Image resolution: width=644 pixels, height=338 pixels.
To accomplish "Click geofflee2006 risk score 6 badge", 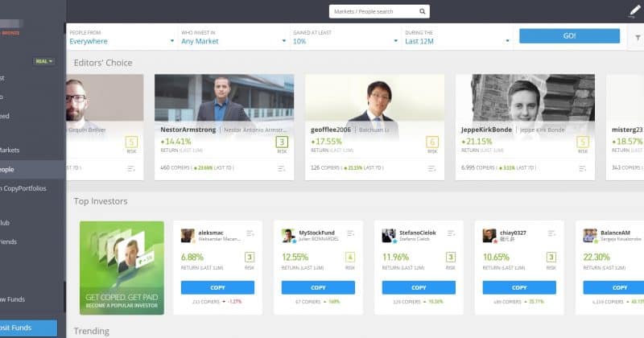I will [432, 142].
